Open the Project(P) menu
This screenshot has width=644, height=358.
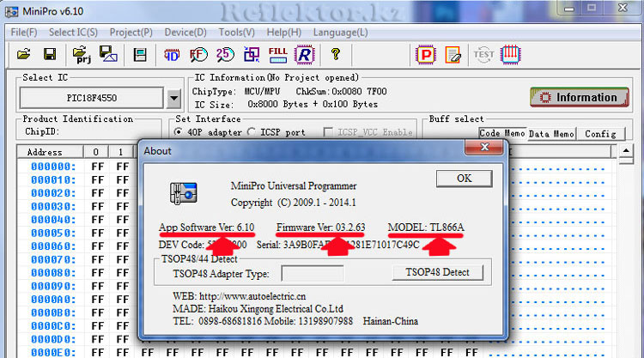click(x=131, y=32)
